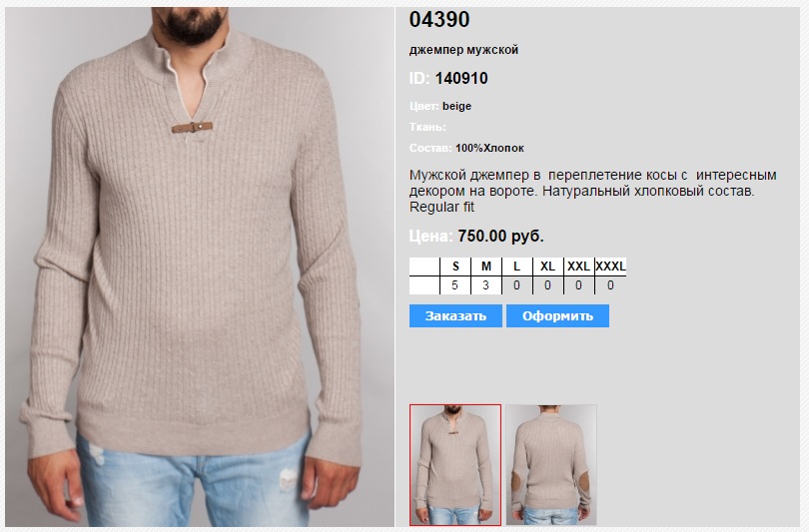Click quantity cell showing 3 under M
This screenshot has width=809, height=532.
click(486, 285)
